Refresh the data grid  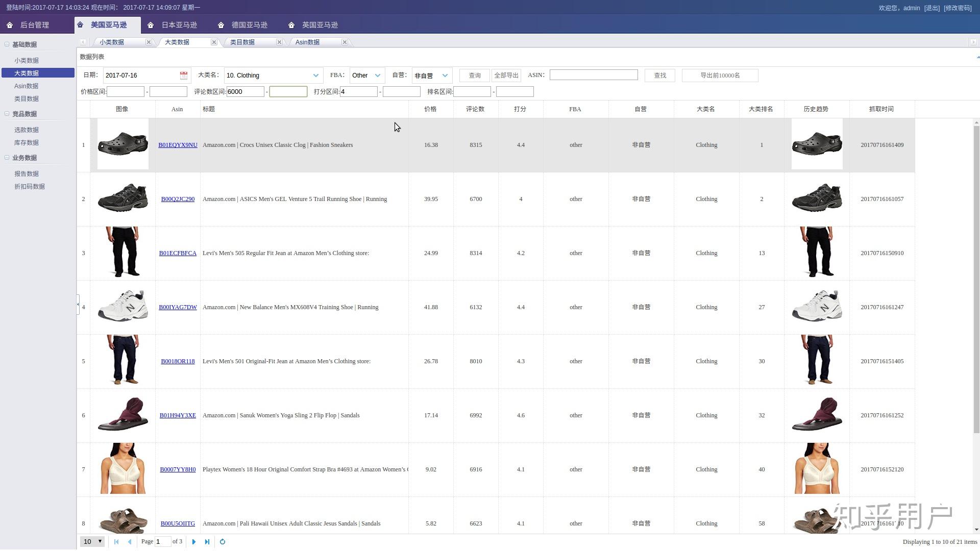[x=223, y=542]
